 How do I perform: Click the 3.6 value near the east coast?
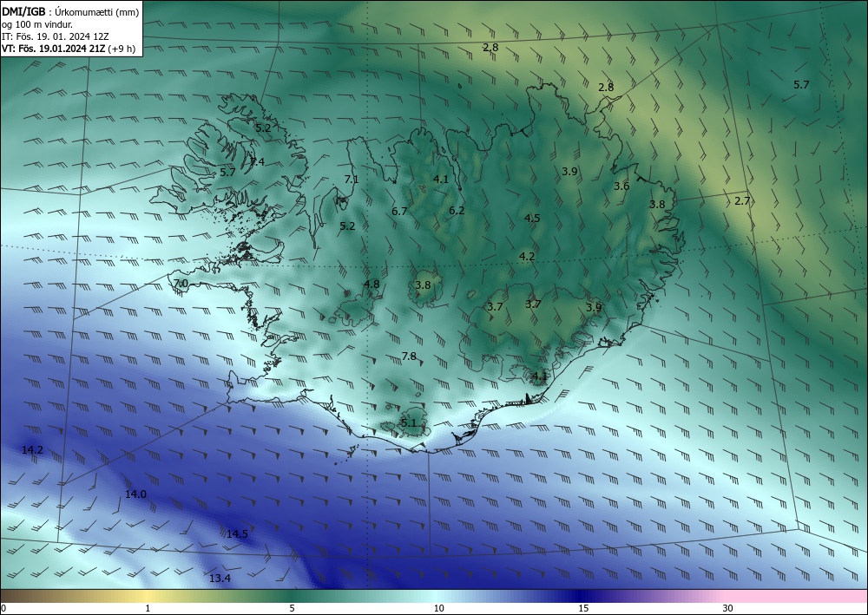[621, 186]
